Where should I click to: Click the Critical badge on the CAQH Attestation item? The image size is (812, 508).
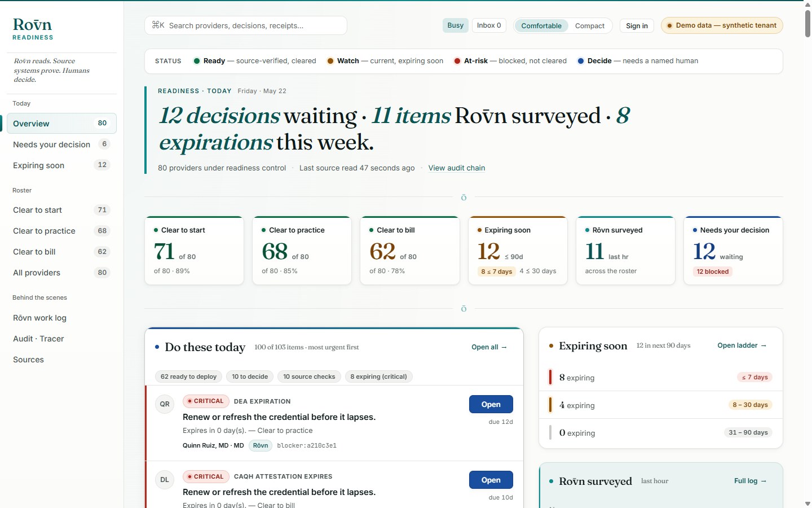pos(206,477)
